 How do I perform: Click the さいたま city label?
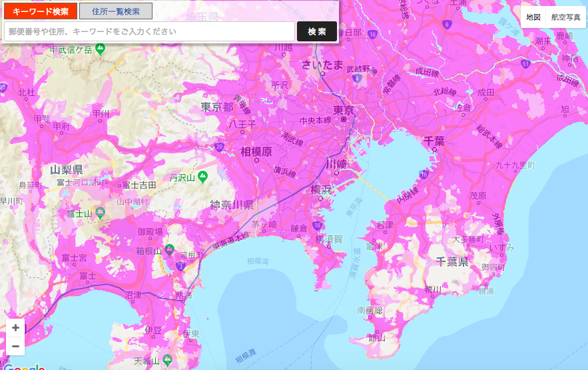point(322,65)
